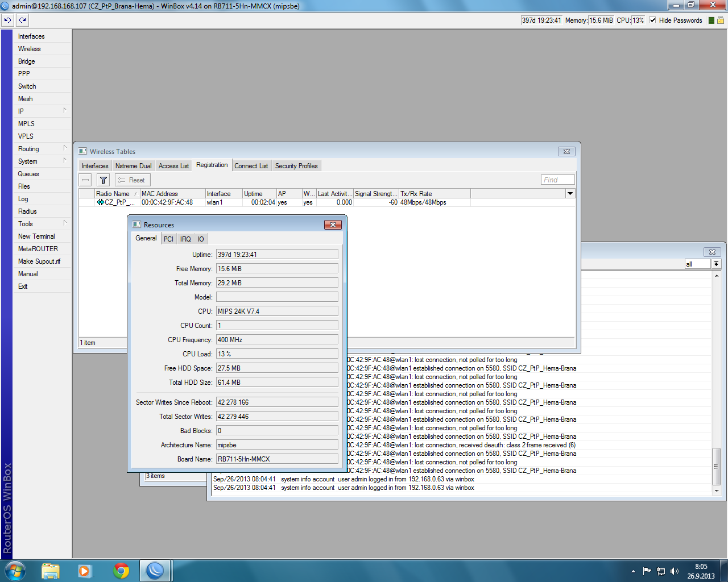Switch to Connect List tab
The image size is (728, 582).
251,166
